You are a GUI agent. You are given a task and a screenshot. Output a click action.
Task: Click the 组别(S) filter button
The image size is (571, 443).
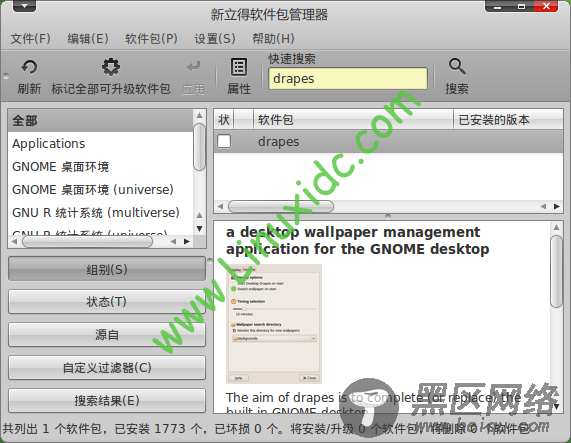pyautogui.click(x=107, y=269)
